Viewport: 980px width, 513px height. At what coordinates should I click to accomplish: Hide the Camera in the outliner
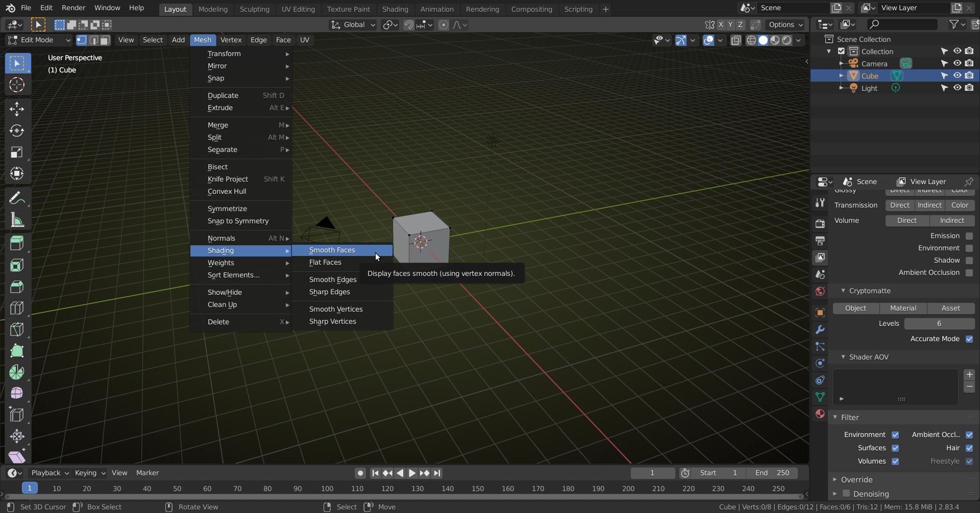click(957, 63)
